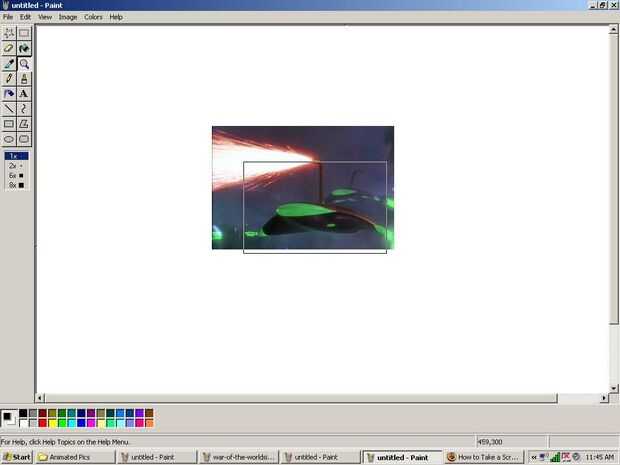Pick the Fill With Color bucket tool
Viewport: 620px width, 465px height.
[x=24, y=48]
